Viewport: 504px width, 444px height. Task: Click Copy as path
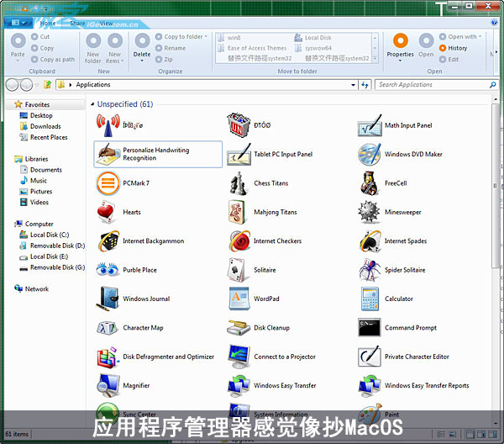53,60
